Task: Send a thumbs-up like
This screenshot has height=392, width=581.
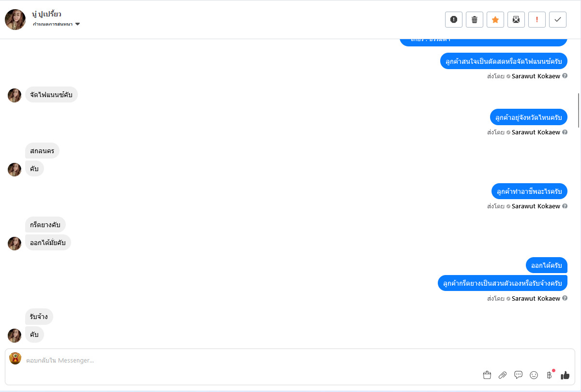Action: (565, 375)
